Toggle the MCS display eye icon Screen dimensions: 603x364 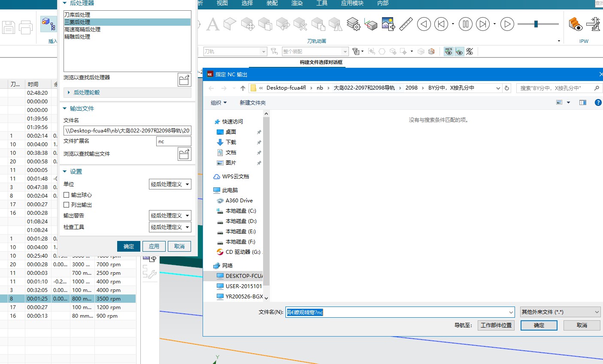(x=449, y=51)
